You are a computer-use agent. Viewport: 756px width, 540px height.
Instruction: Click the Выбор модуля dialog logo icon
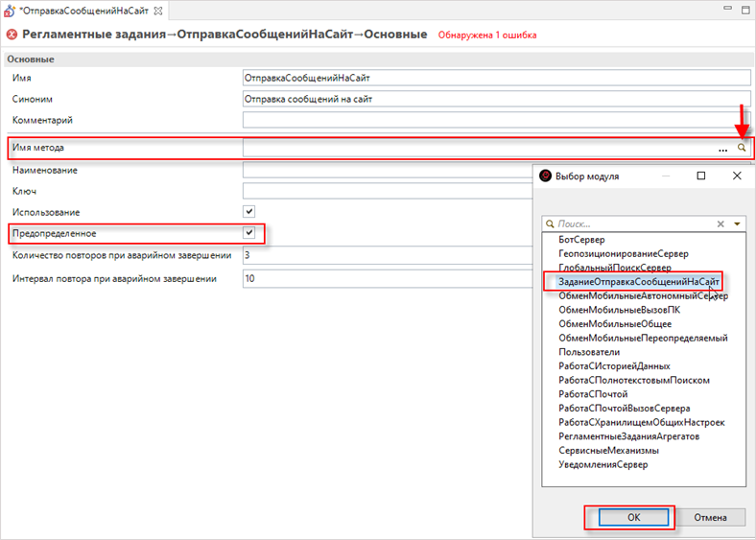click(546, 176)
